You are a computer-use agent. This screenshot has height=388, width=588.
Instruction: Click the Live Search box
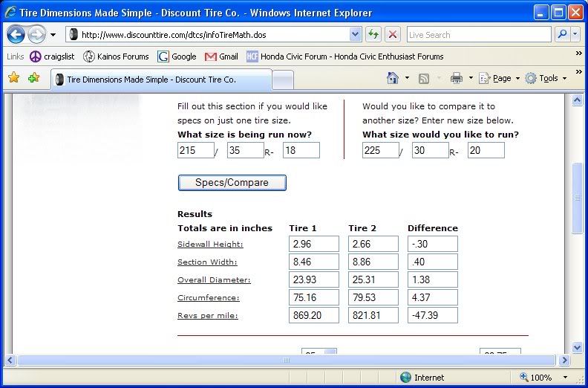pos(479,35)
